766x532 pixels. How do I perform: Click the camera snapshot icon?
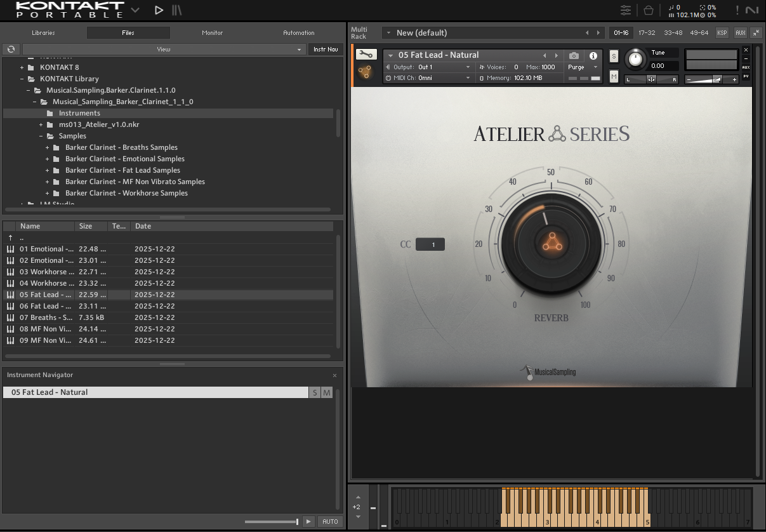[574, 56]
